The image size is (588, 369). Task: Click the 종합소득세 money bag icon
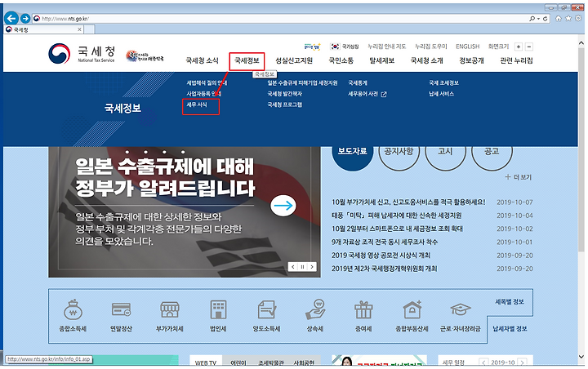pyautogui.click(x=73, y=310)
